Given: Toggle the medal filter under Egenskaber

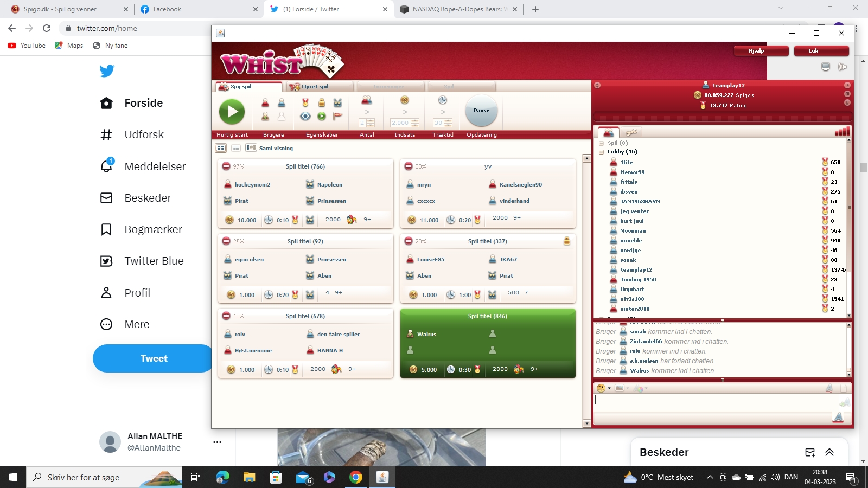Looking at the screenshot, I should point(305,102).
